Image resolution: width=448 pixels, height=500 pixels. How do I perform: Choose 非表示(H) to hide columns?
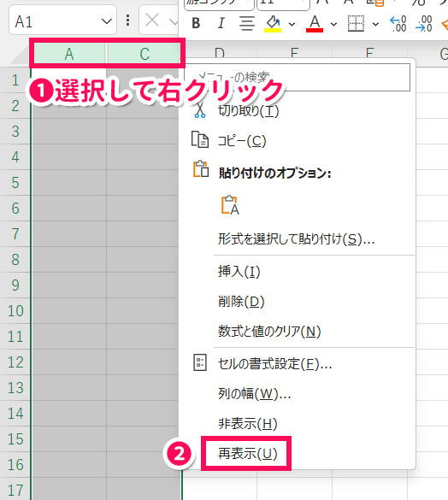click(248, 424)
